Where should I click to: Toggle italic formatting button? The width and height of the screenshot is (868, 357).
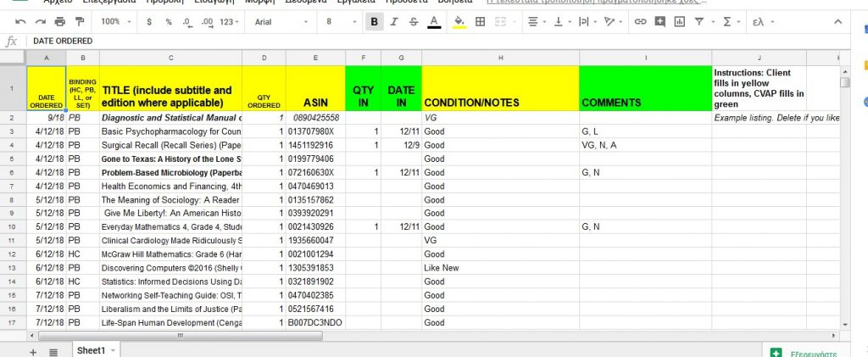click(394, 21)
